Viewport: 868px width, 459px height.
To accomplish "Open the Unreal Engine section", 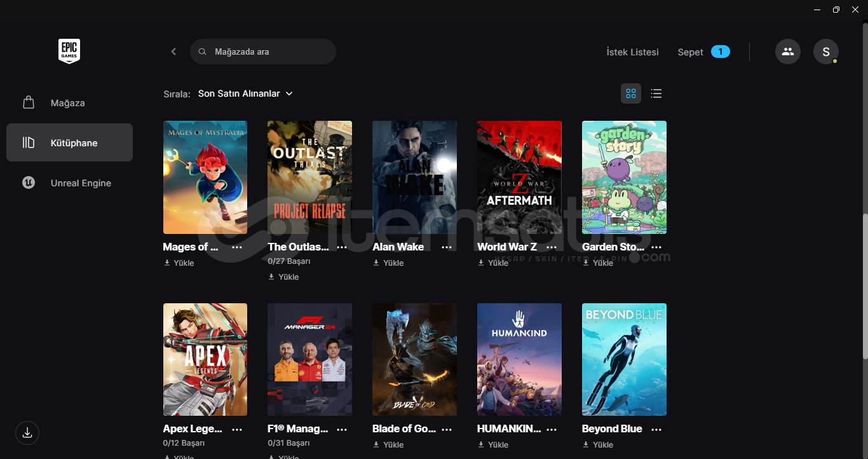I will pos(69,183).
